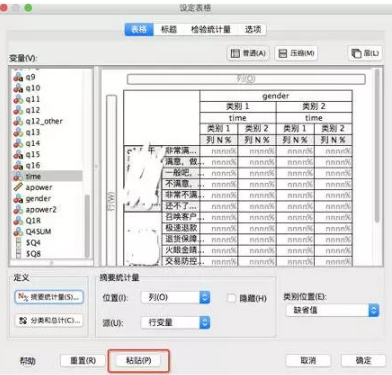Click the 帮助 help button
This screenshot has width=392, height=375.
coord(28,361)
